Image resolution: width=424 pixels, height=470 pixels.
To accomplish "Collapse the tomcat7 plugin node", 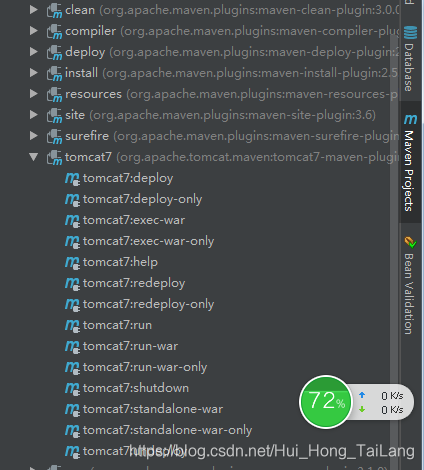I will coord(34,157).
